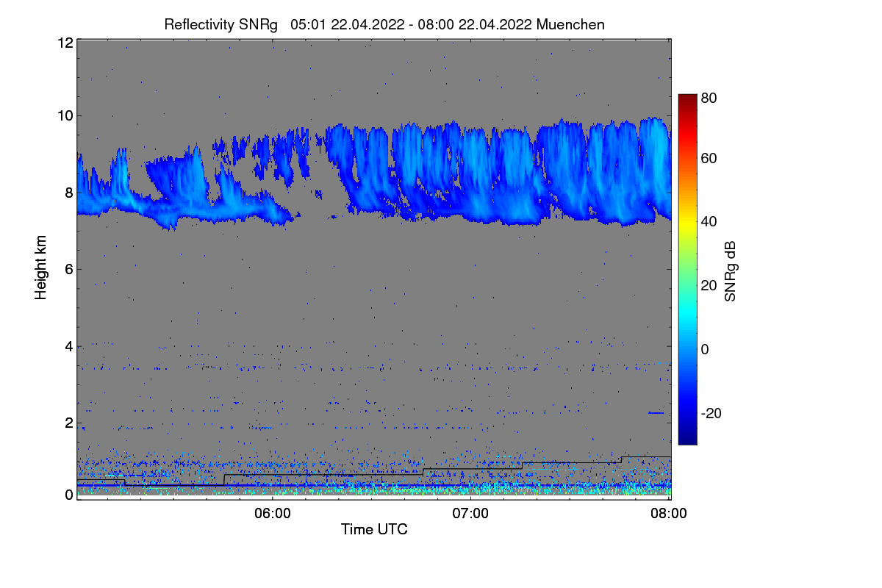The width and height of the screenshot is (882, 588).
Task: Click the Time UTC axis title
Action: (374, 529)
